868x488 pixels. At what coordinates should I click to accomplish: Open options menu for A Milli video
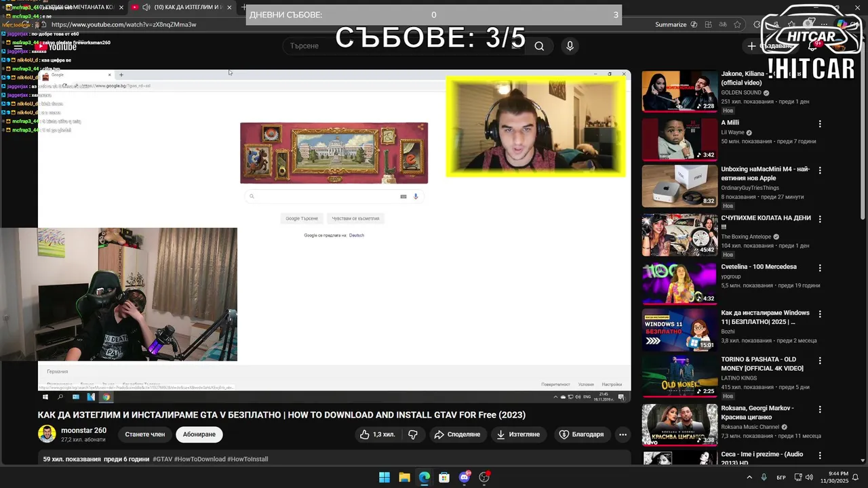point(820,124)
